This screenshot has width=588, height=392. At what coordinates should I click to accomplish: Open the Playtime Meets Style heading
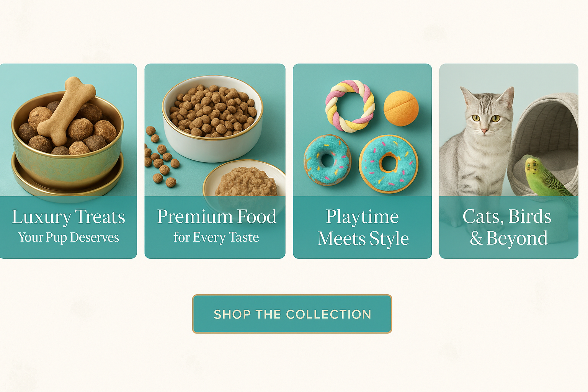pyautogui.click(x=363, y=227)
